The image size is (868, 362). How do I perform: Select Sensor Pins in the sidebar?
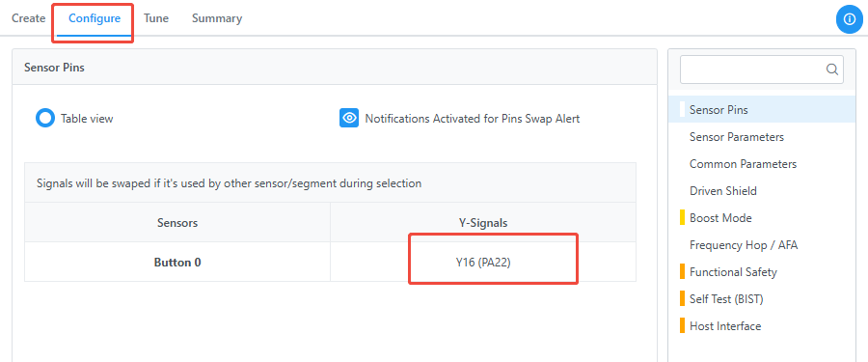pyautogui.click(x=762, y=110)
